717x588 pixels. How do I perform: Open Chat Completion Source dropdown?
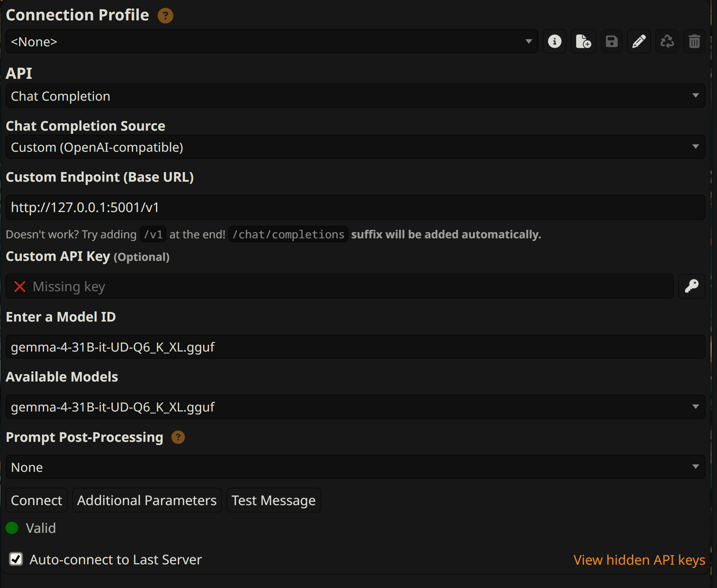point(355,147)
